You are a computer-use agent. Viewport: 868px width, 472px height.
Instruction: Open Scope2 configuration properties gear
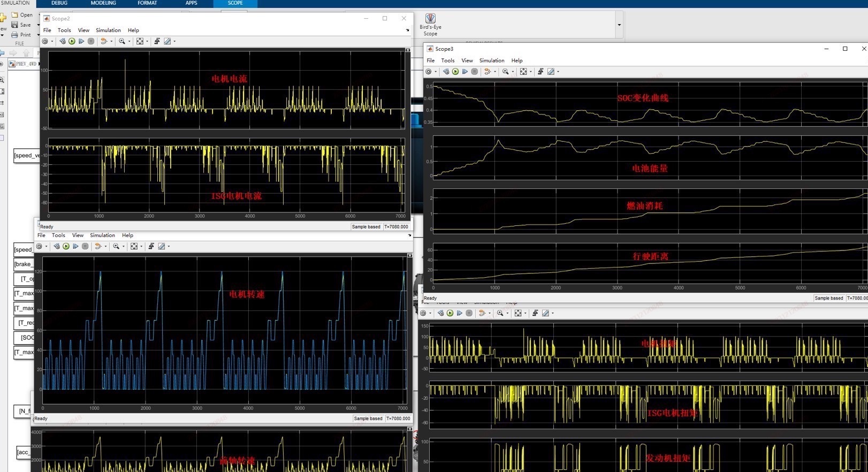pos(45,41)
